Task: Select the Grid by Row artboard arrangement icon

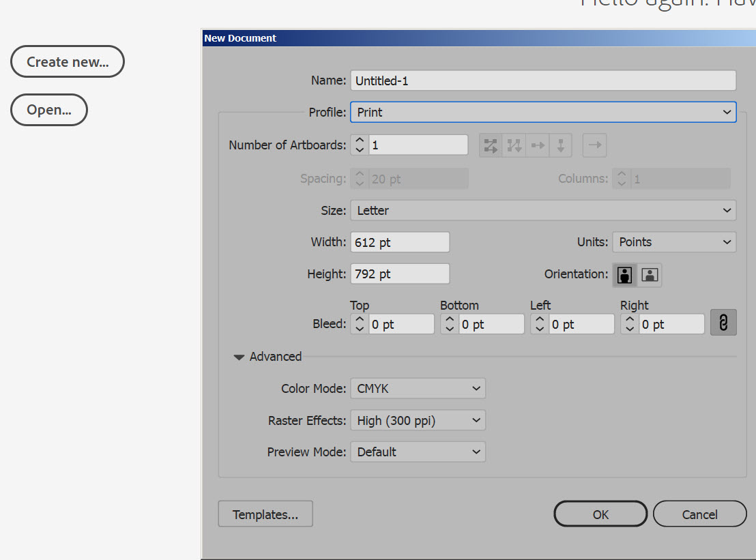Action: 491,145
